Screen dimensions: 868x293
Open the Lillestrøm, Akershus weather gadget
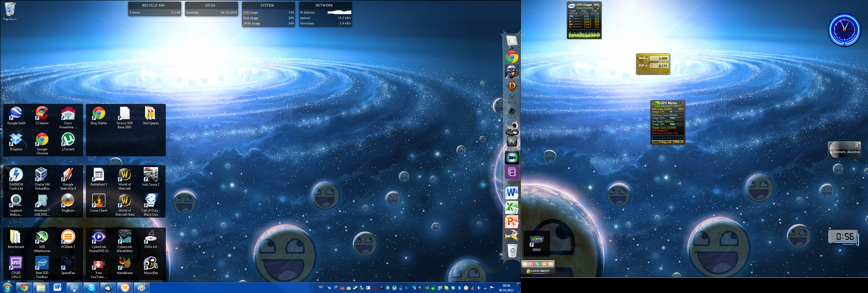tap(844, 149)
